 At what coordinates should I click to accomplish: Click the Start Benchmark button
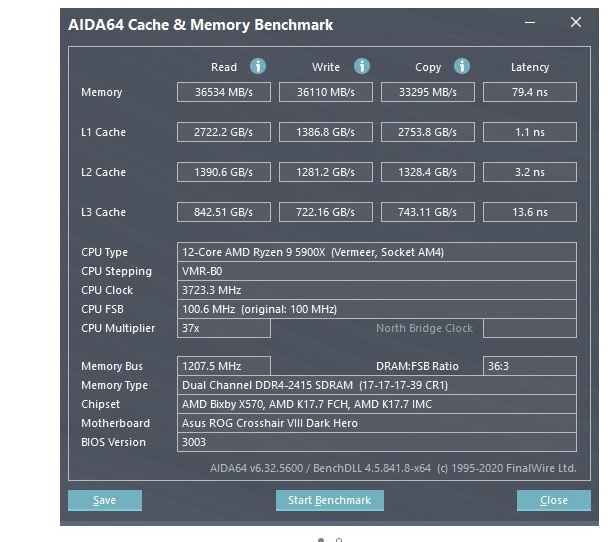(x=329, y=500)
